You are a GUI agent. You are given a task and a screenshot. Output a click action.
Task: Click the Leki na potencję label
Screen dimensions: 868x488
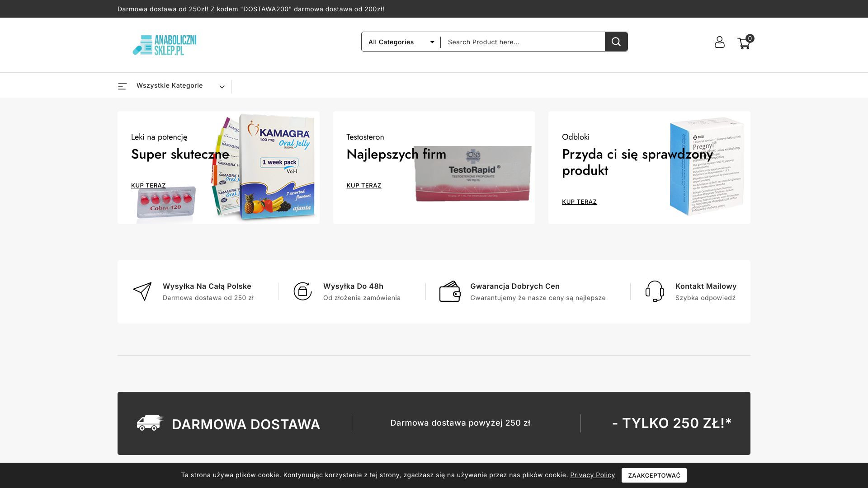point(159,137)
